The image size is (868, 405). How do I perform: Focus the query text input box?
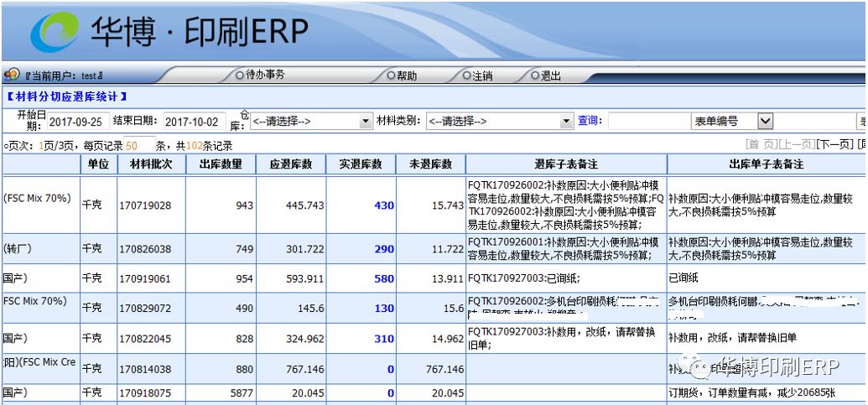click(649, 122)
